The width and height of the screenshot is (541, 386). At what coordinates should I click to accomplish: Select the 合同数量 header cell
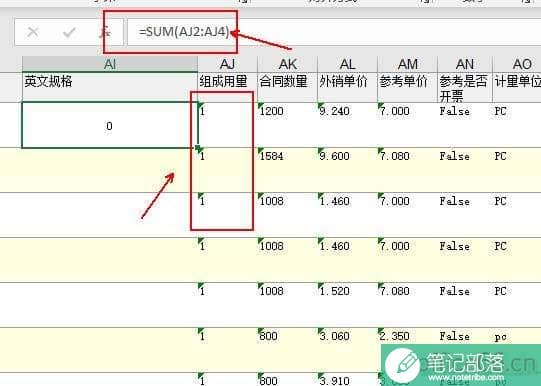[287, 87]
